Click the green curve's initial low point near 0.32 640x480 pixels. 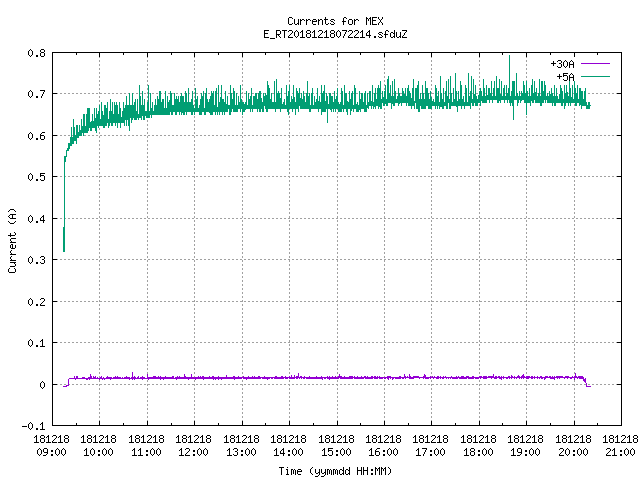[64, 249]
